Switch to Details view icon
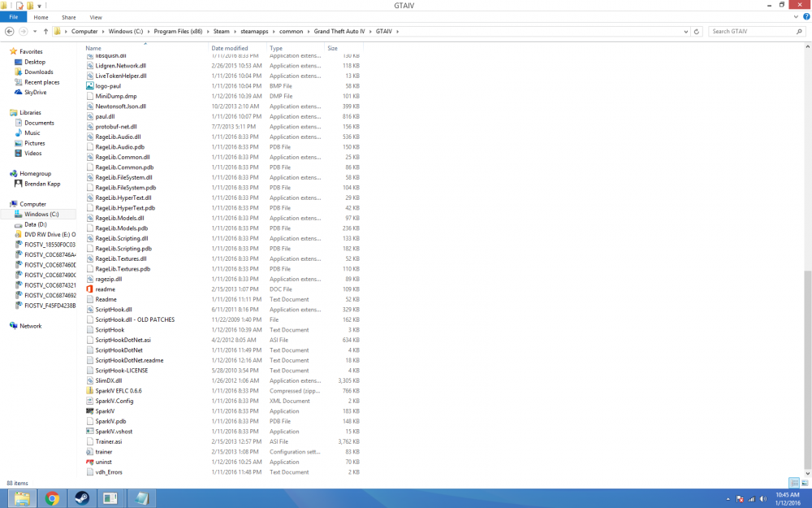 click(x=794, y=483)
